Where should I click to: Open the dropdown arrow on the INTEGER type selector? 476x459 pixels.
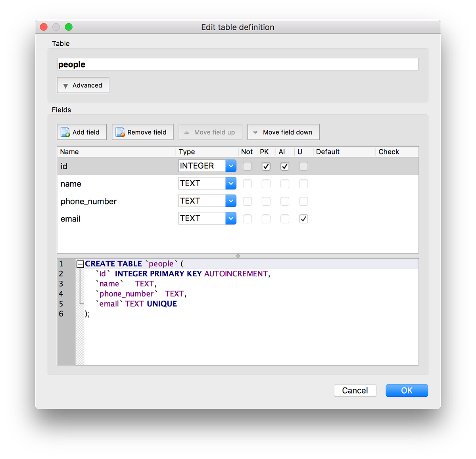click(x=230, y=166)
